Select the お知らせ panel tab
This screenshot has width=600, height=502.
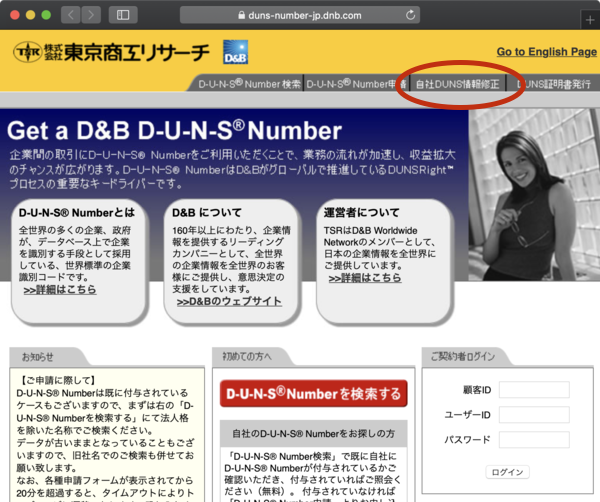[48, 357]
